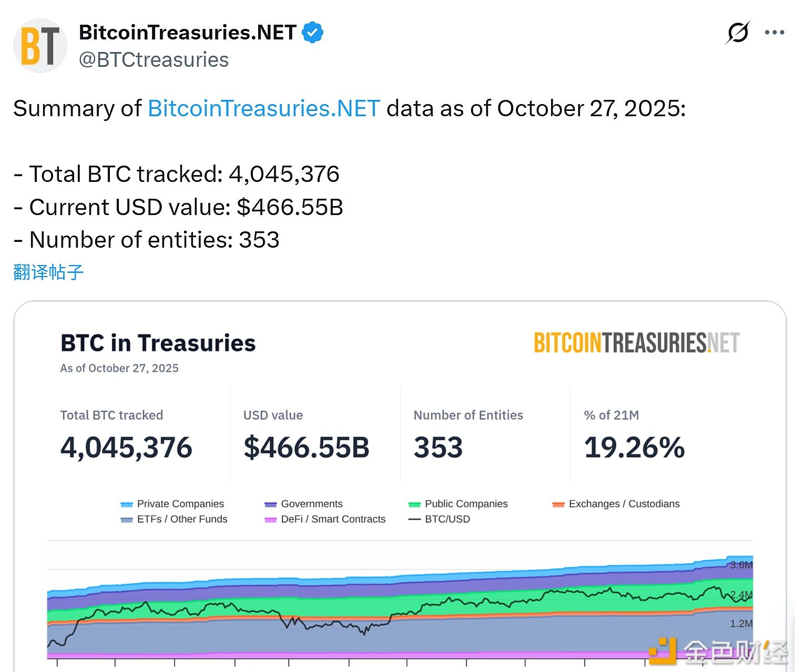Toggle DeFi / Smart Contracts legend series
The height and width of the screenshot is (672, 795).
(x=333, y=519)
